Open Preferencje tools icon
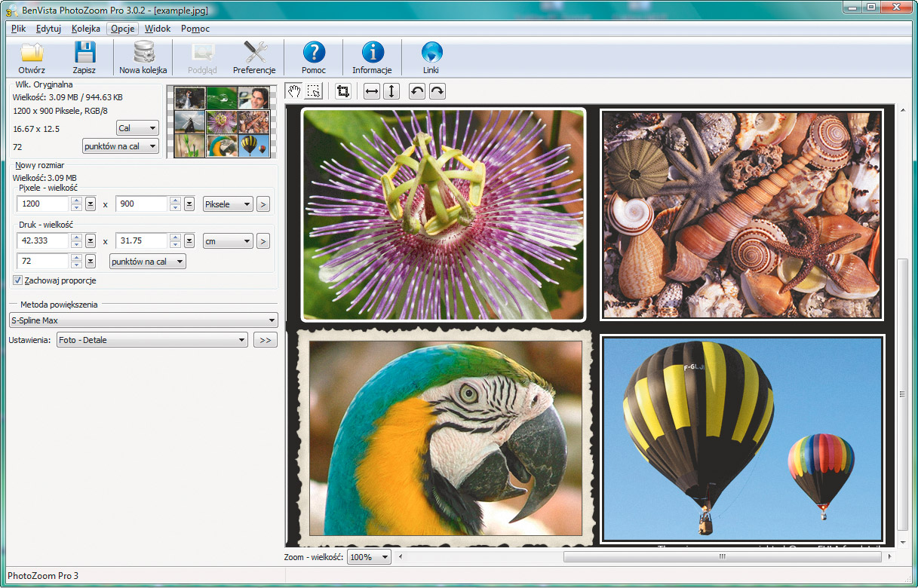Screen dimensions: 918x588 pos(254,53)
